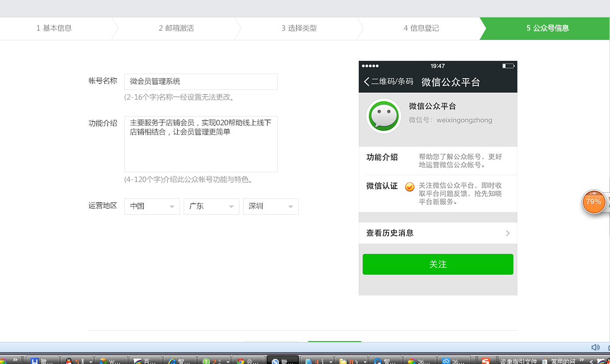Open the country dropdown showing 中国
Image resolution: width=610 pixels, height=364 pixels.
[x=152, y=206]
